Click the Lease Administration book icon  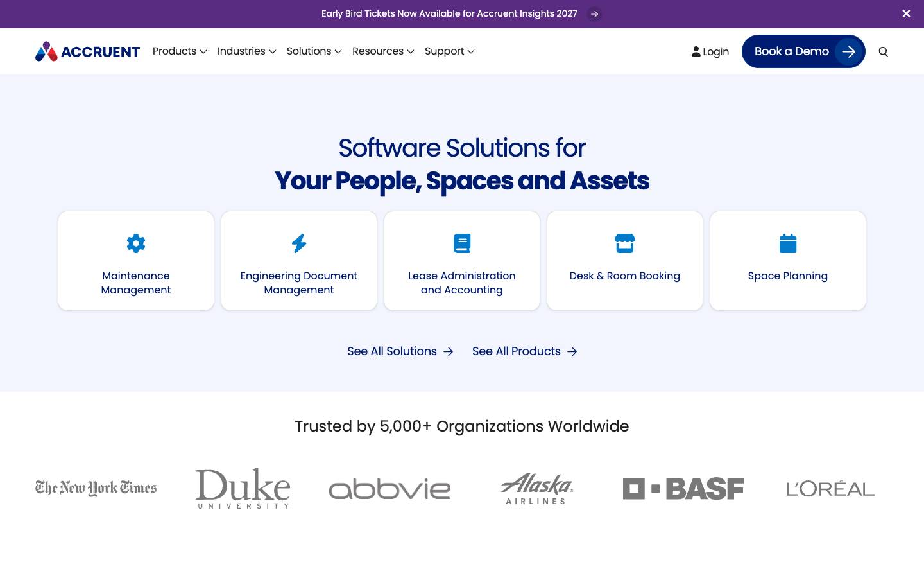[462, 243]
